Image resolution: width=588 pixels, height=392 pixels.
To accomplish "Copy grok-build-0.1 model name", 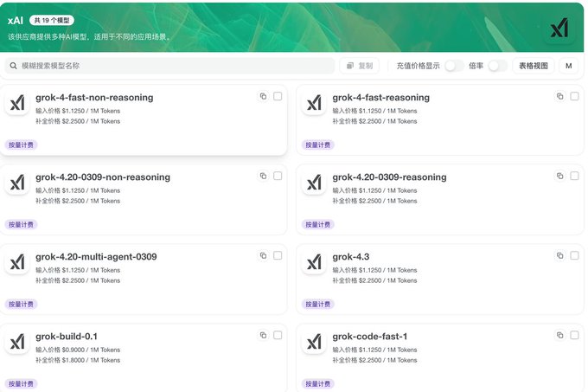I will (x=263, y=335).
